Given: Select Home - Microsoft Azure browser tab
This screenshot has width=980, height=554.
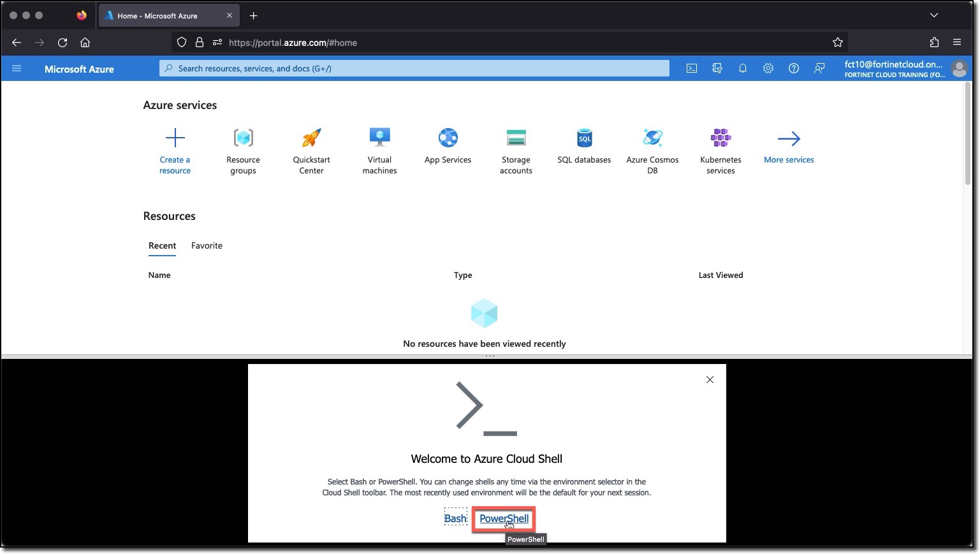Looking at the screenshot, I should 169,15.
